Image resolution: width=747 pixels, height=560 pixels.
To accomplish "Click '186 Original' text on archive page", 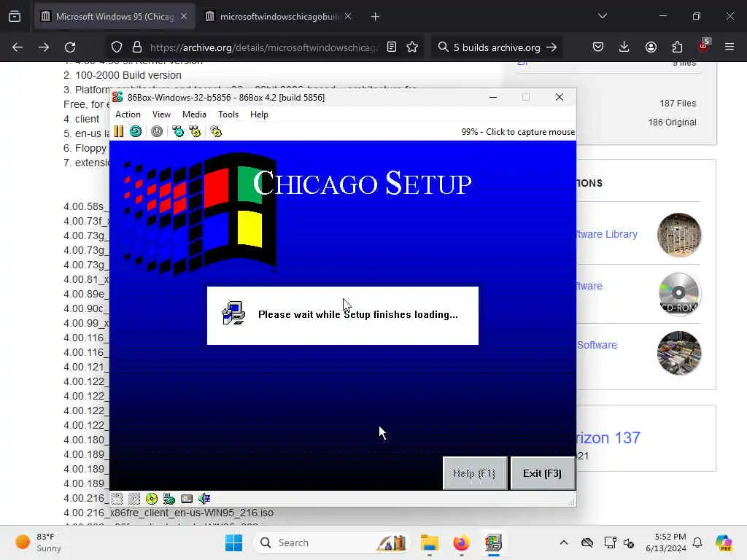I will (672, 122).
